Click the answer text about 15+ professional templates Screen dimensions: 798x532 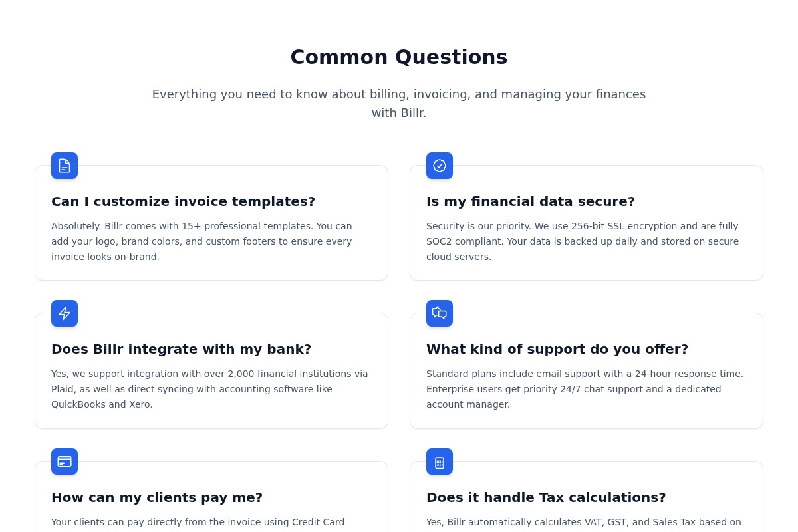(x=202, y=241)
